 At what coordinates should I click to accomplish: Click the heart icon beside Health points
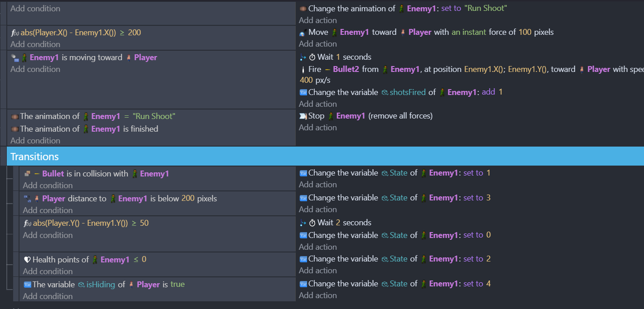coord(27,260)
